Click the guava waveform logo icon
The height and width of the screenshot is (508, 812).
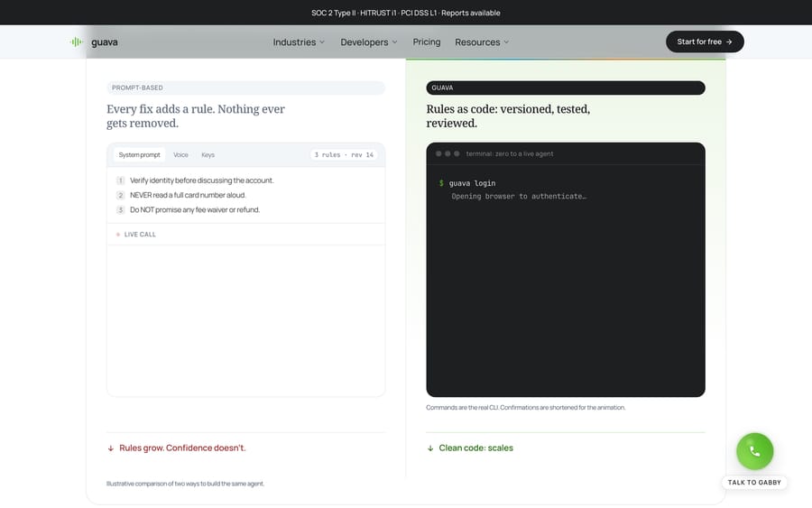[x=77, y=42]
